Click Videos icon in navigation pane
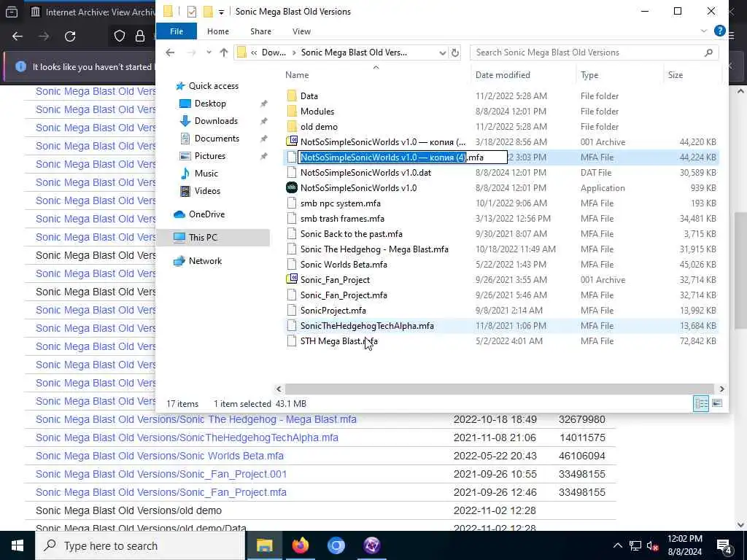Image resolution: width=747 pixels, height=560 pixels. 185,191
